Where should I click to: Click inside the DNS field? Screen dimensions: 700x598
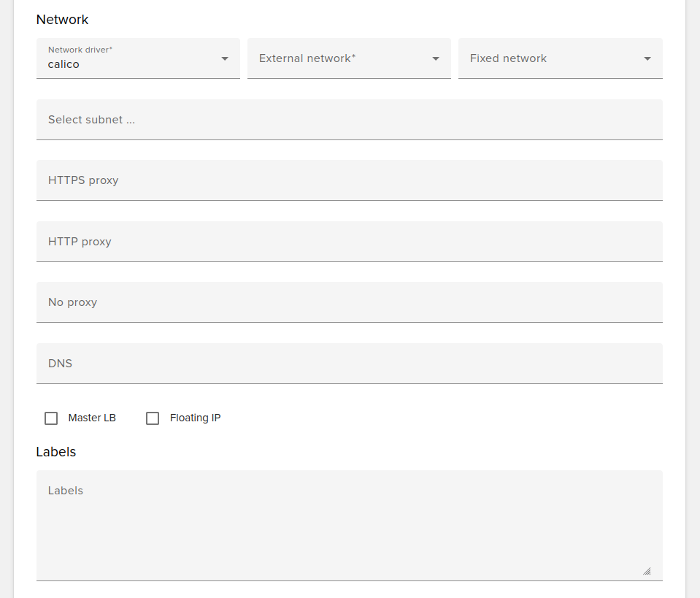pos(349,363)
